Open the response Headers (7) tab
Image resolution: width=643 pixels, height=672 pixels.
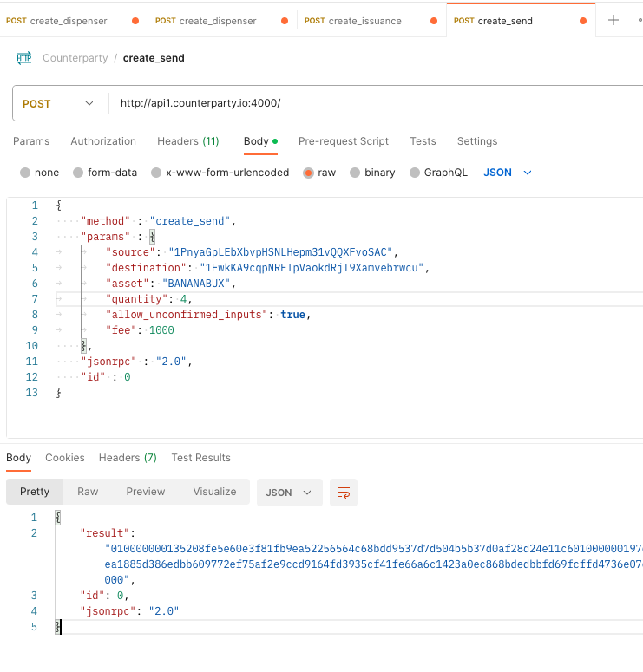[128, 458]
